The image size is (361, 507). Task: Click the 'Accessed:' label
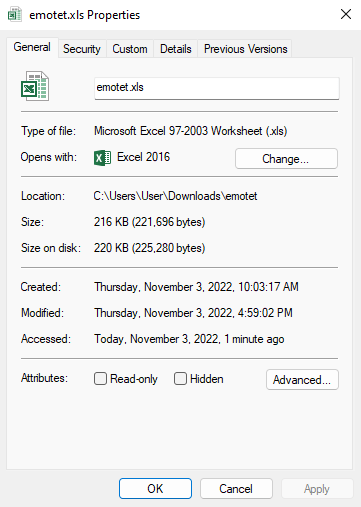click(x=46, y=339)
